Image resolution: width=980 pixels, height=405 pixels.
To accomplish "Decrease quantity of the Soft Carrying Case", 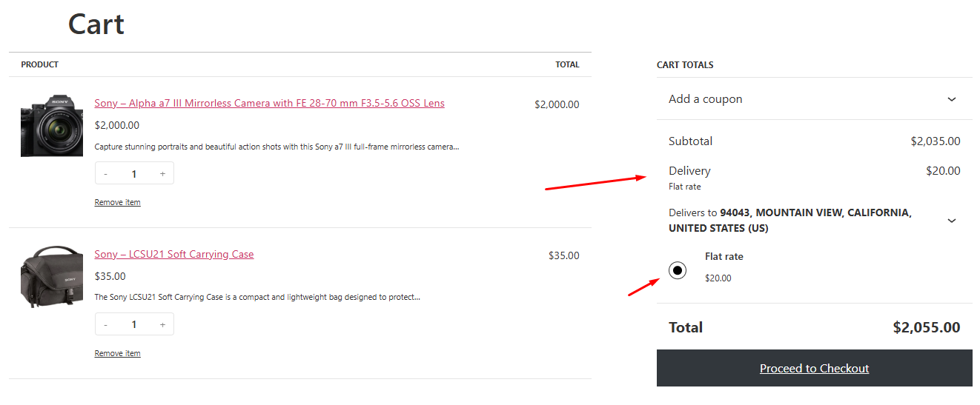I will click(106, 324).
